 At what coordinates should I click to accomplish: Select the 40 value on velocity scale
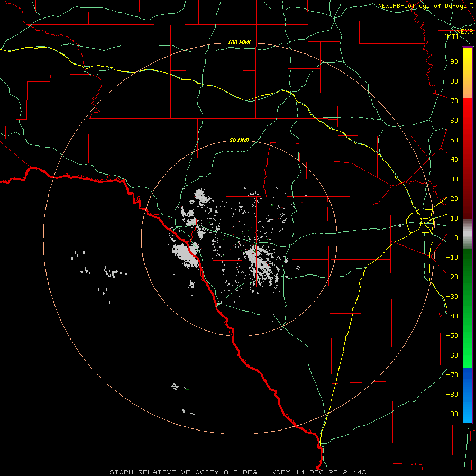coord(454,160)
